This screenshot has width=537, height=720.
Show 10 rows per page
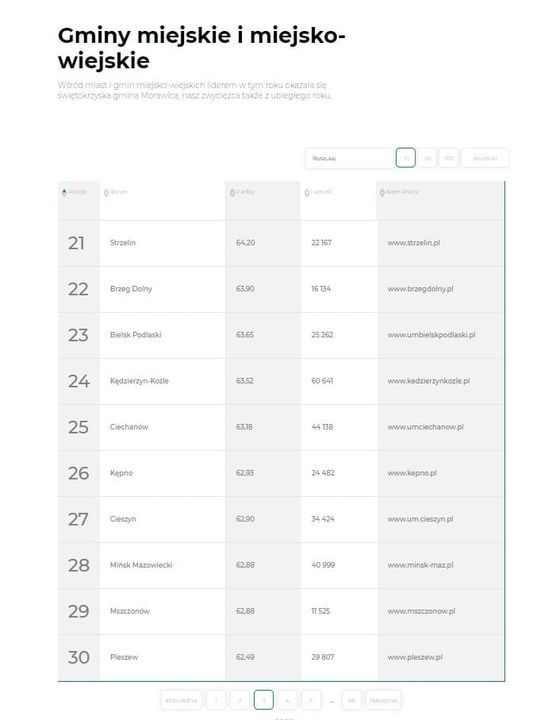(406, 158)
